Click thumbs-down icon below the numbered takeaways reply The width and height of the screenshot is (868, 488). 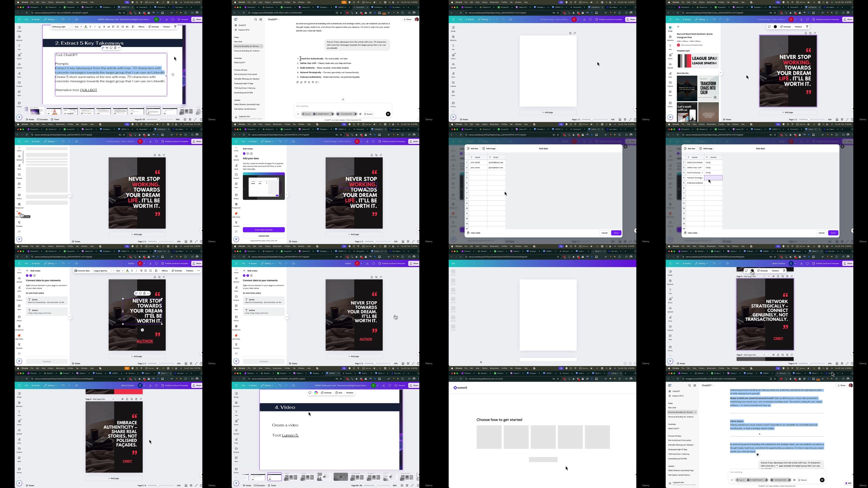pos(305,82)
